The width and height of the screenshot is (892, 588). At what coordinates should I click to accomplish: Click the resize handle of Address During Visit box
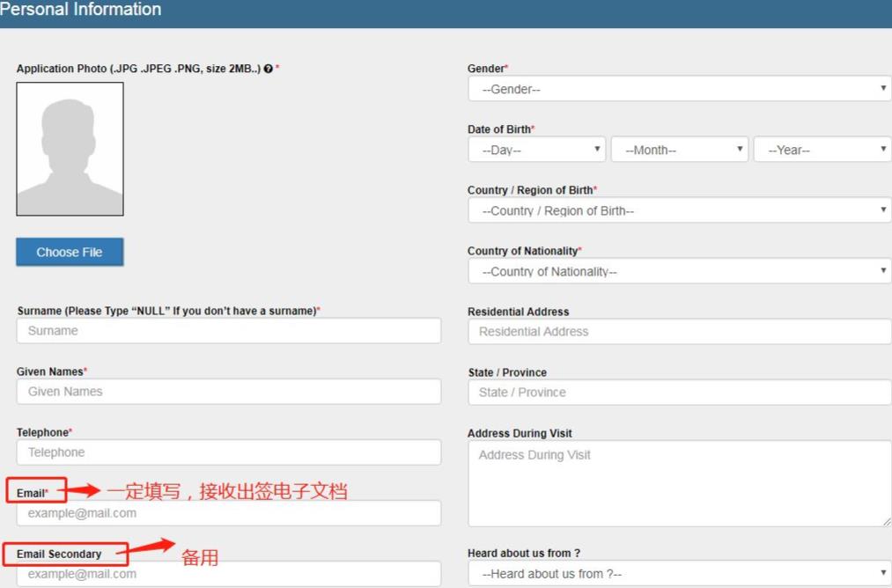click(x=886, y=521)
